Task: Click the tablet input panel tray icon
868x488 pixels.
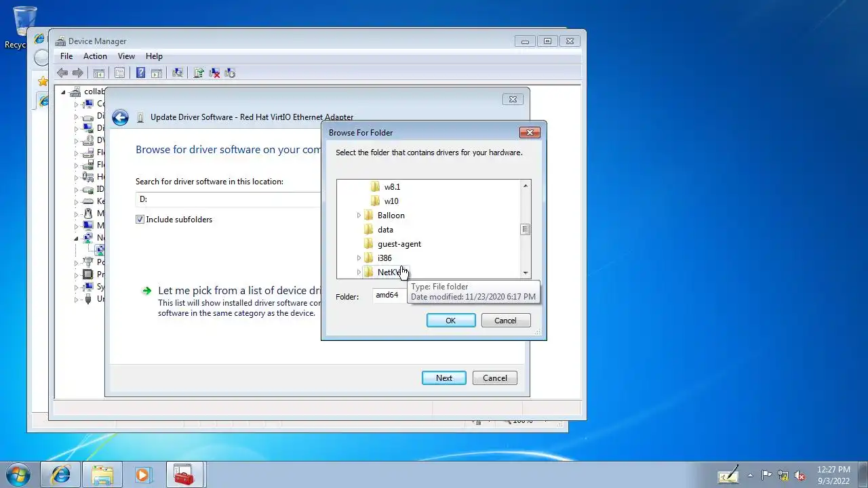Action: (728, 474)
